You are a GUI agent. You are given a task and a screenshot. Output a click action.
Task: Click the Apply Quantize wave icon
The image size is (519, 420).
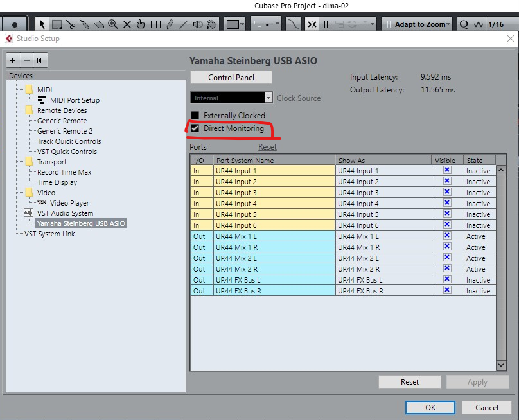[x=479, y=24]
